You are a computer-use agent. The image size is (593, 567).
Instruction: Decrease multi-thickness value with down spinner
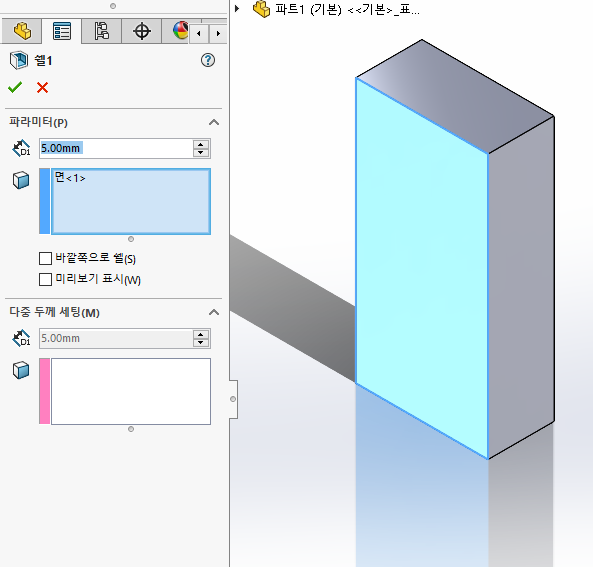click(x=201, y=343)
